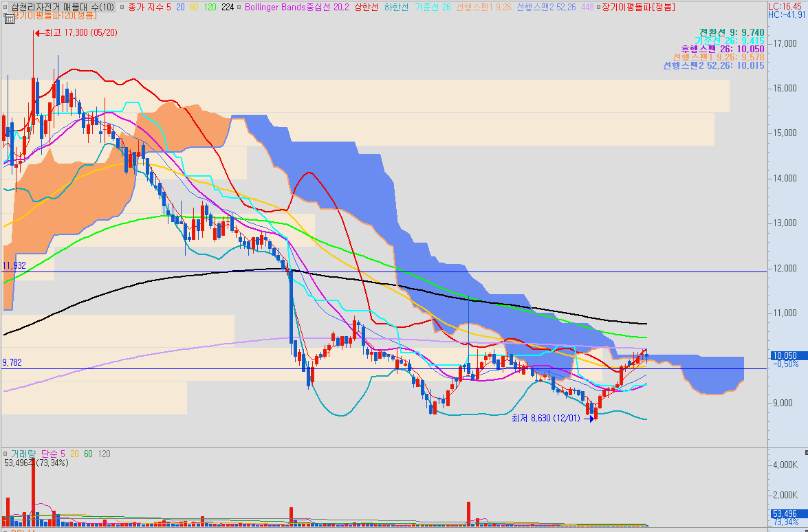This screenshot has height=532, width=808.
Task: Click the 53,496주(73,34%) volume readout
Action: click(x=36, y=463)
